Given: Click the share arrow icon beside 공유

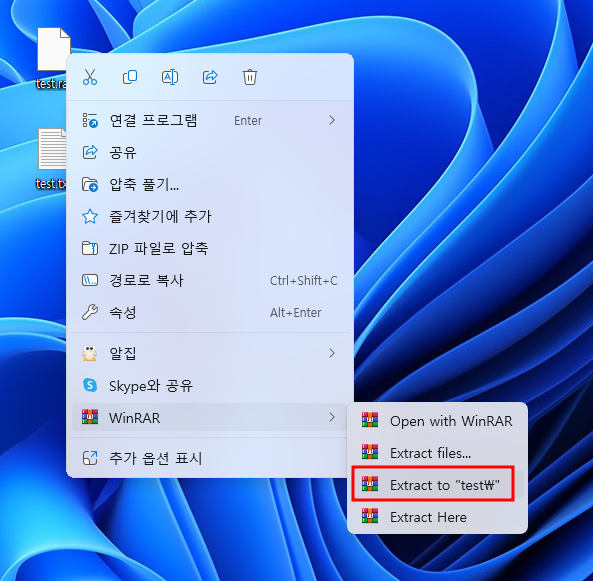Looking at the screenshot, I should (90, 152).
